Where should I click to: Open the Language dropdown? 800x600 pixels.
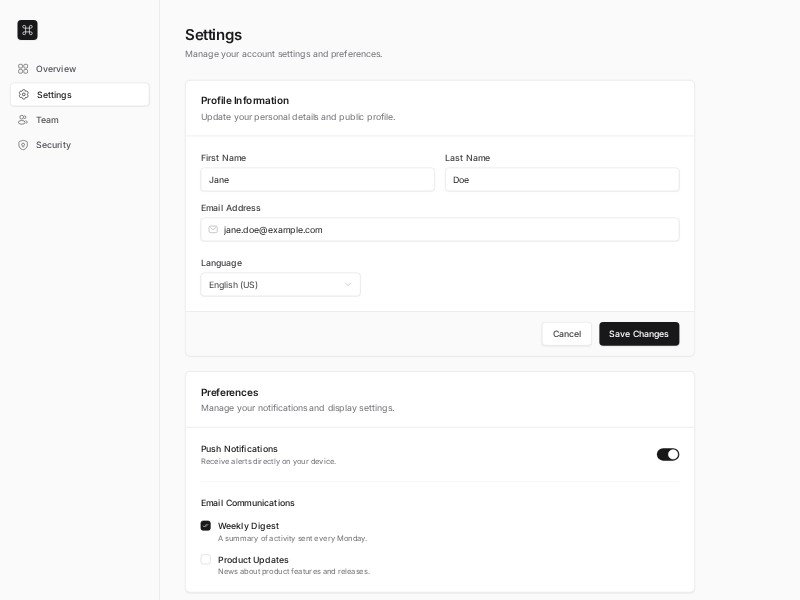pos(280,285)
